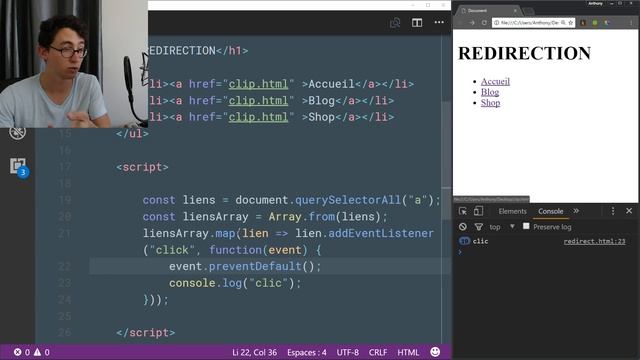Click the clic console message text
Image resolution: width=640 pixels, height=360 pixels.
(x=480, y=241)
